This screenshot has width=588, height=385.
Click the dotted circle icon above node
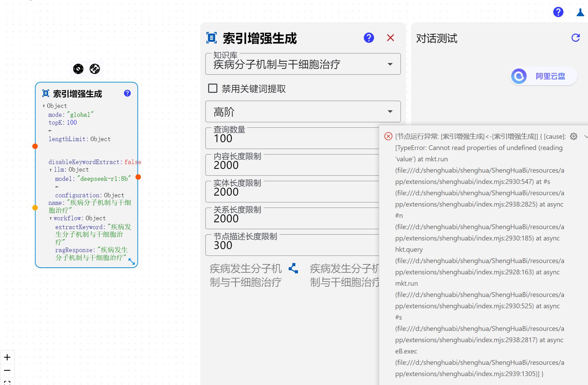(x=95, y=69)
